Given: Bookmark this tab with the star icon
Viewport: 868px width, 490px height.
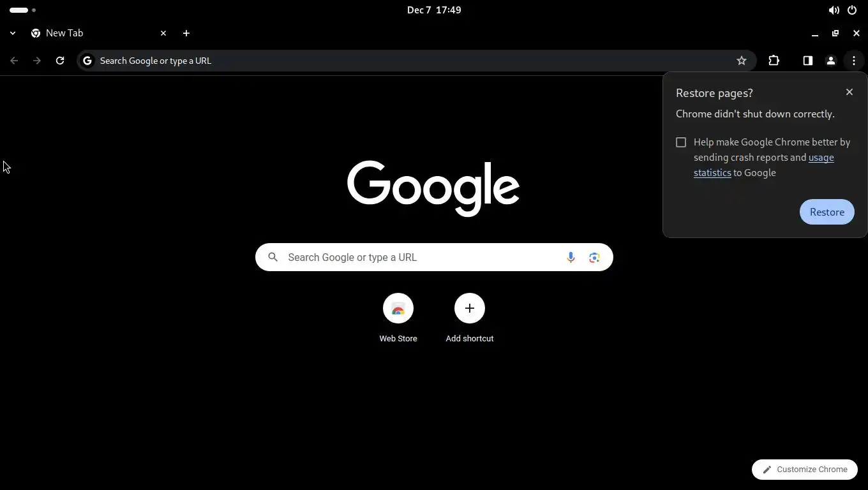Looking at the screenshot, I should click(741, 61).
